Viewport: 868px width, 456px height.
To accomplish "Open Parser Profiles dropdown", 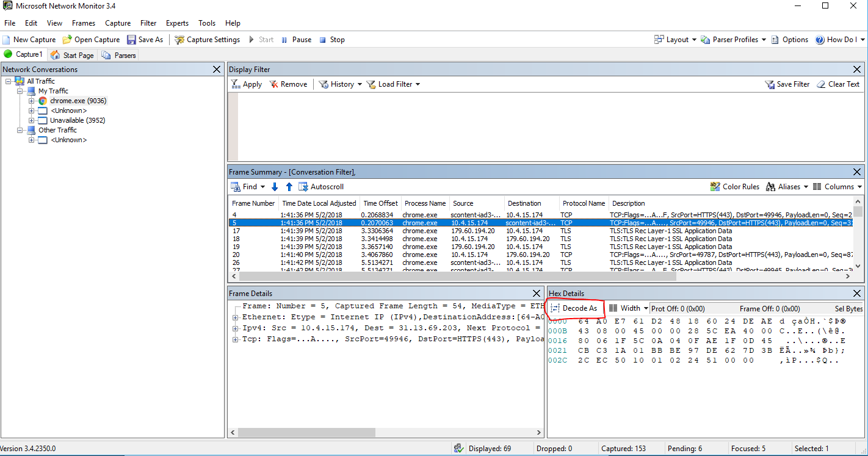I will pos(734,40).
